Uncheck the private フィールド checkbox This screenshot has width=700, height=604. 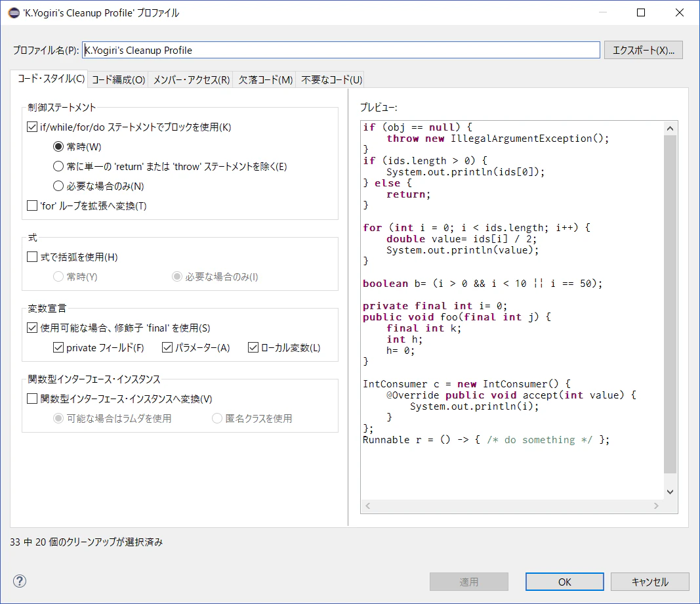[58, 347]
